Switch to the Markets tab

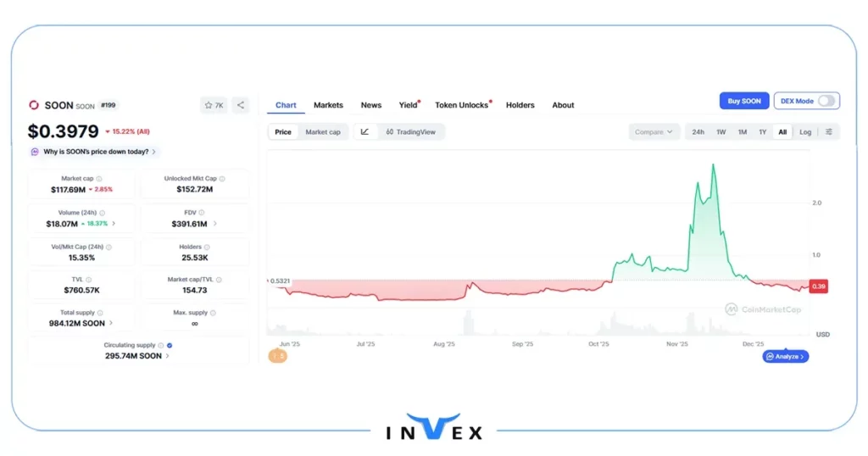(328, 105)
